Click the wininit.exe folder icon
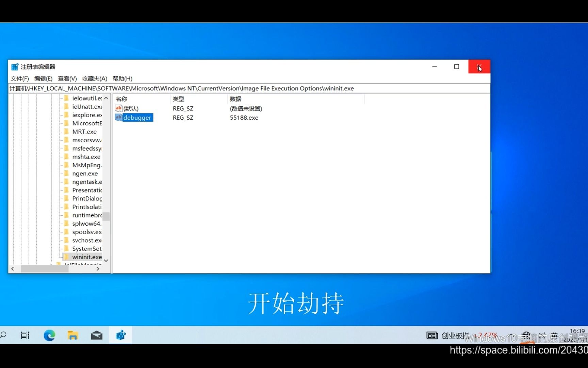Screen dimensions: 588x368 click(67, 257)
